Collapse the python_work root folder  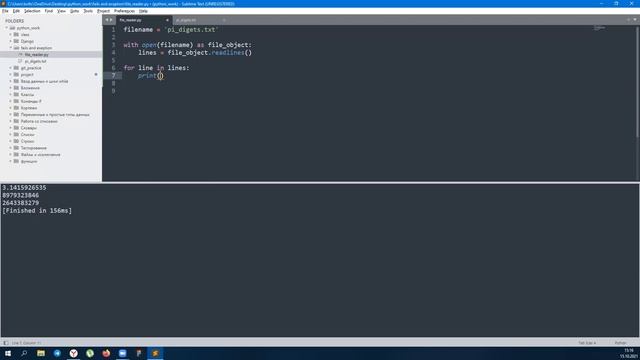7,28
